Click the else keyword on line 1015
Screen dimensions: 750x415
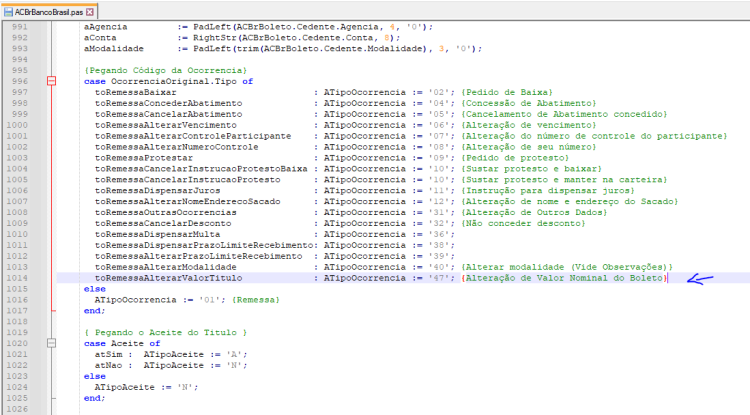(x=95, y=289)
